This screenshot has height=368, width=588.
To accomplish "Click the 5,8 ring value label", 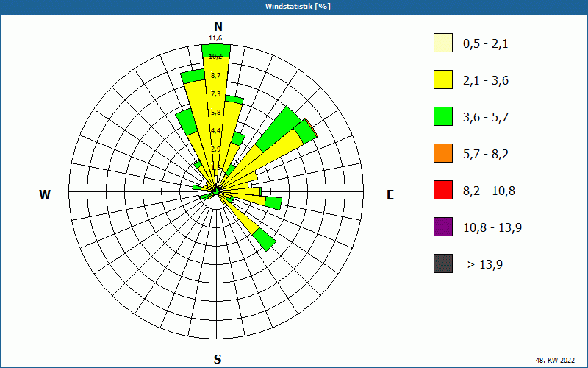I will click(x=215, y=113).
